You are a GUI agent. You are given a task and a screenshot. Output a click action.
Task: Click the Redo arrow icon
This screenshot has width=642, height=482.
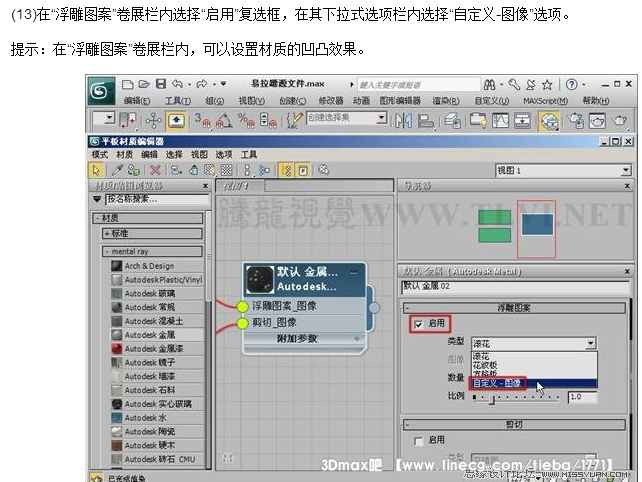201,84
